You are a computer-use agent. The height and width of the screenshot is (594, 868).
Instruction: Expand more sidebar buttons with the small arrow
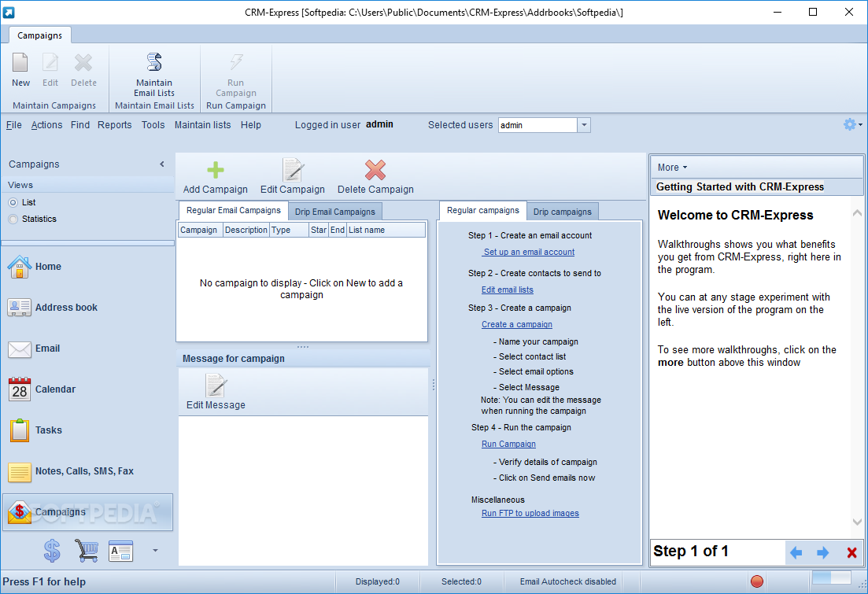coord(155,550)
